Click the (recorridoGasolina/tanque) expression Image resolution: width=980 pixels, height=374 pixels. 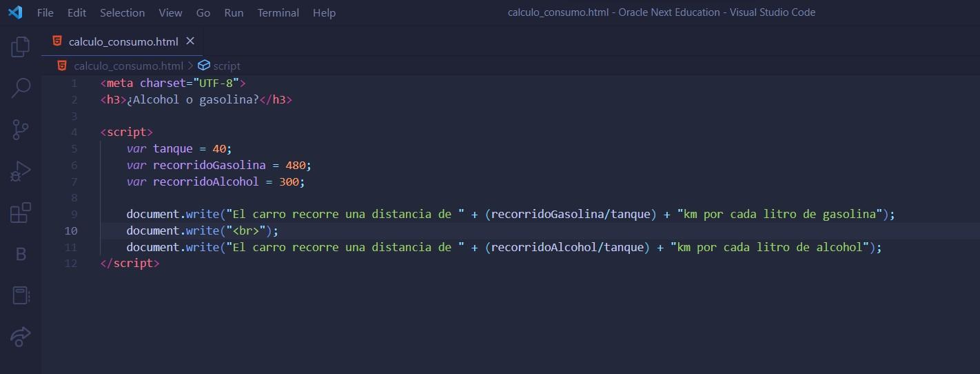571,214
